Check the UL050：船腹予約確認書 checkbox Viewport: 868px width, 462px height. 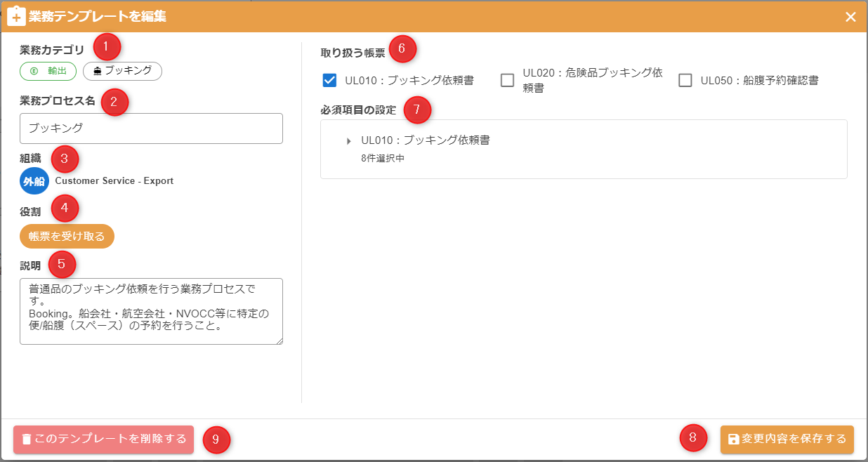pyautogui.click(x=685, y=80)
